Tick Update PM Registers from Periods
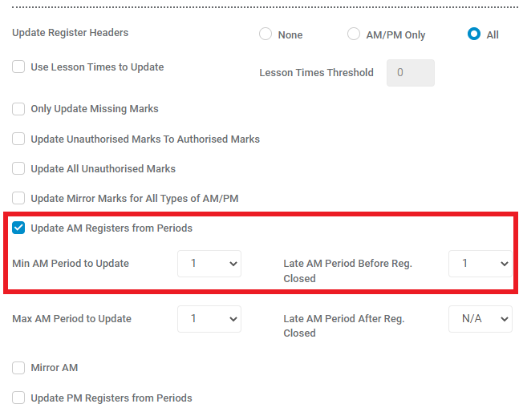This screenshot has height=420, width=519. [18, 398]
